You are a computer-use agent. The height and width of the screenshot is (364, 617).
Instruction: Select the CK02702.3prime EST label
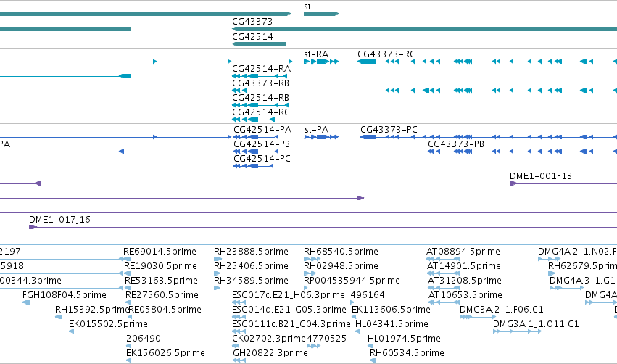[269, 339]
